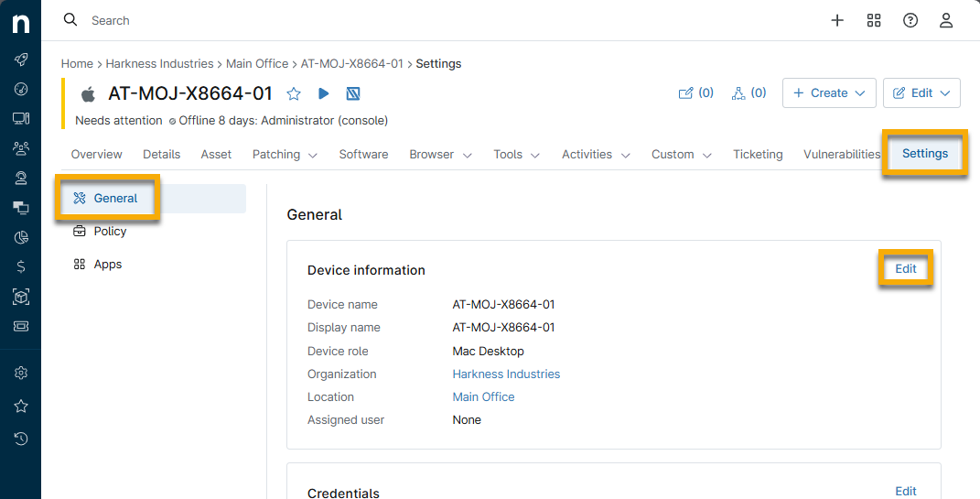Open the plus icon in top bar
The width and height of the screenshot is (980, 499).
(837, 20)
